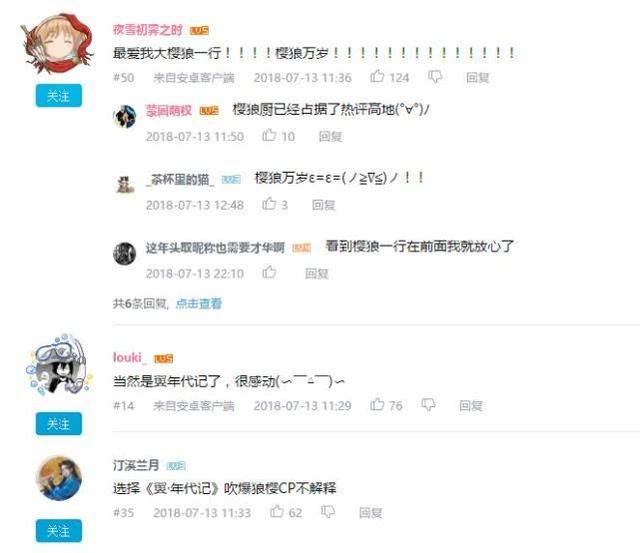Like louki_'s comment with 76 likes
The image size is (640, 553).
377,404
